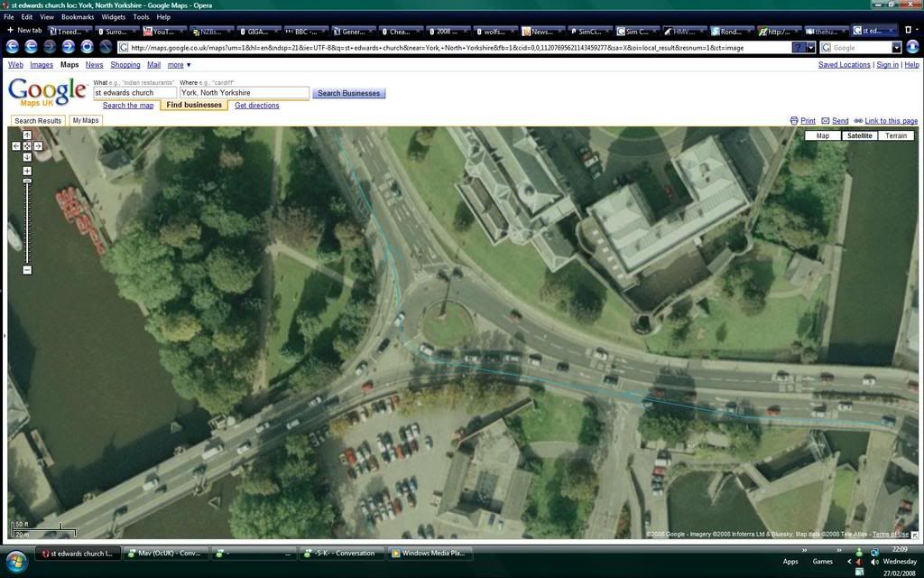The width and height of the screenshot is (924, 578).
Task: Click the zoom slider handle
Action: 27,181
